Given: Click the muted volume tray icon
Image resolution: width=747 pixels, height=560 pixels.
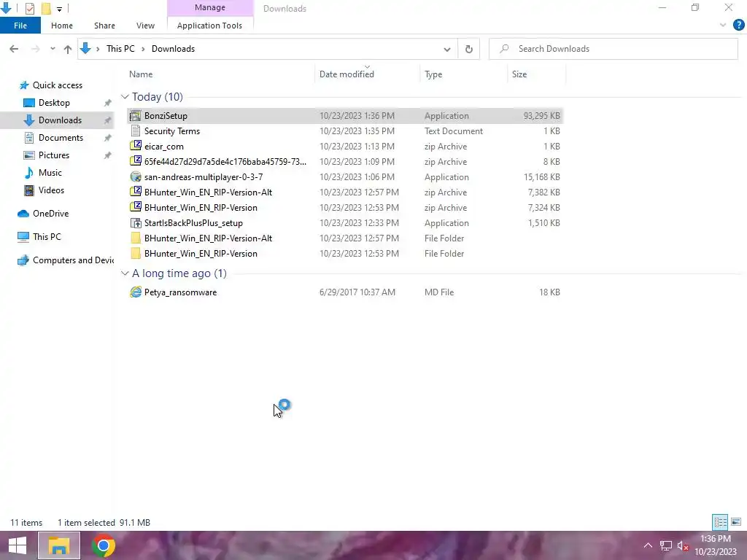Looking at the screenshot, I should [x=683, y=545].
